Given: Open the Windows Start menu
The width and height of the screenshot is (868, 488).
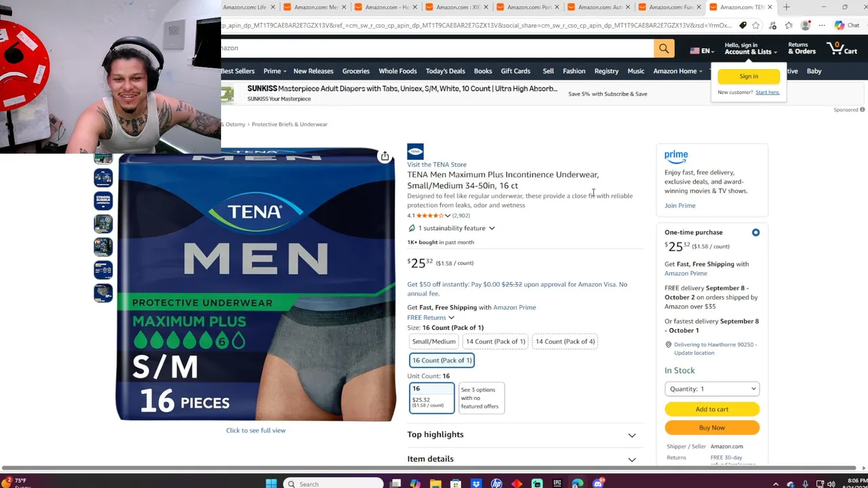Looking at the screenshot, I should 271,483.
